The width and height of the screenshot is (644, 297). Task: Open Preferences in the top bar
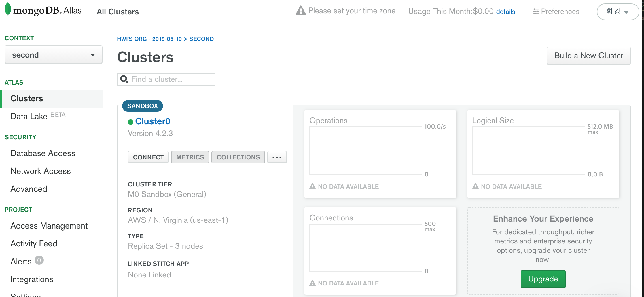556,12
